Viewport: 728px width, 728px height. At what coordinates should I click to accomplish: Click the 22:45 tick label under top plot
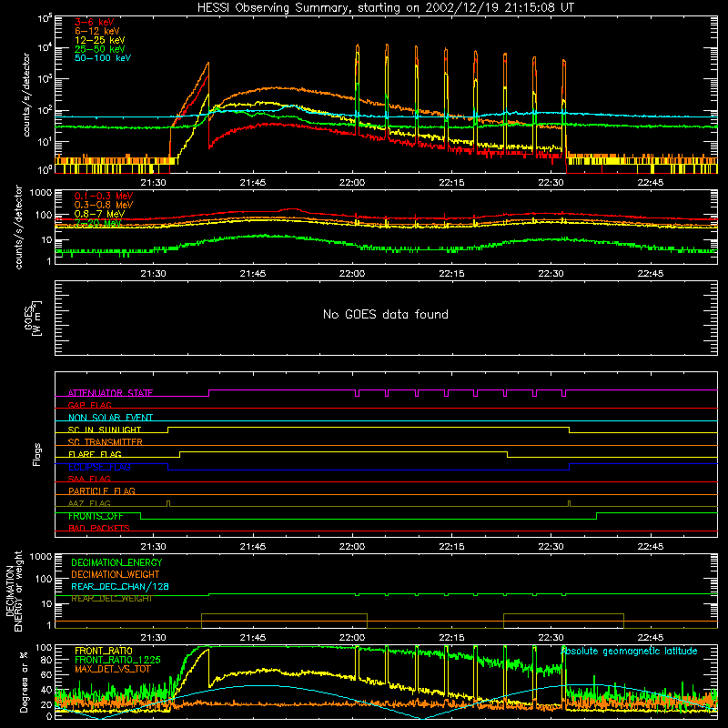pyautogui.click(x=651, y=183)
